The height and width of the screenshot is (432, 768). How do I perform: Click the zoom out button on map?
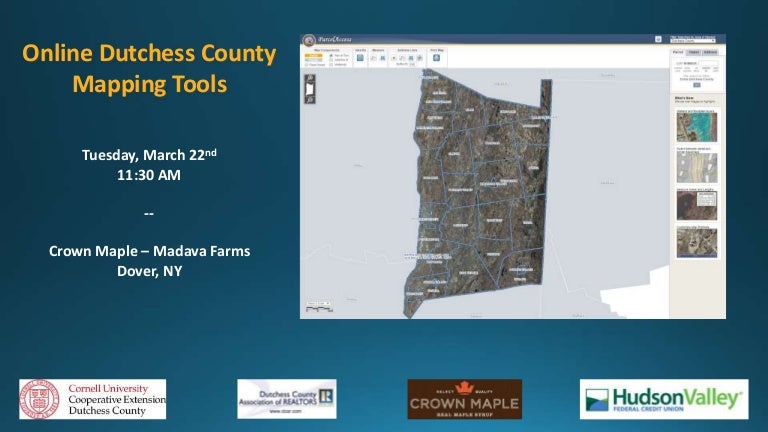310,99
